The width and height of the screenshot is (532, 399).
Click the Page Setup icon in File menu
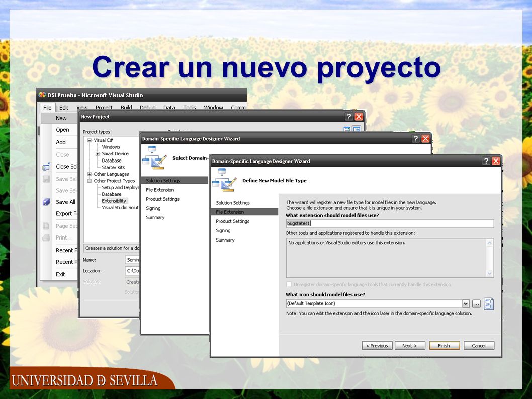coord(46,226)
